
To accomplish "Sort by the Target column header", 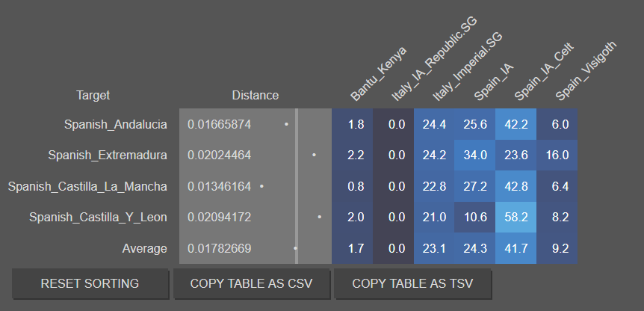I will click(93, 95).
